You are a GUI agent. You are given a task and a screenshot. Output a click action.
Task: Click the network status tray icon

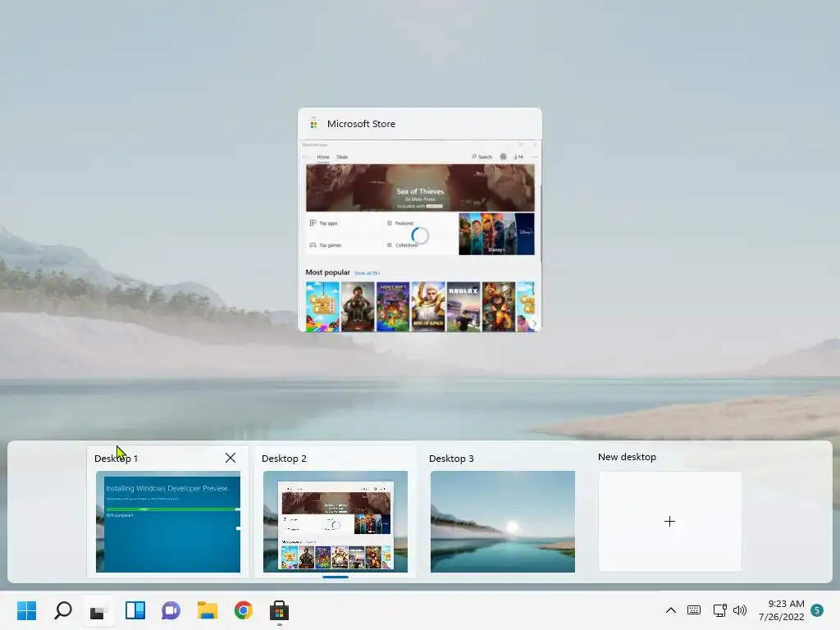click(x=719, y=610)
